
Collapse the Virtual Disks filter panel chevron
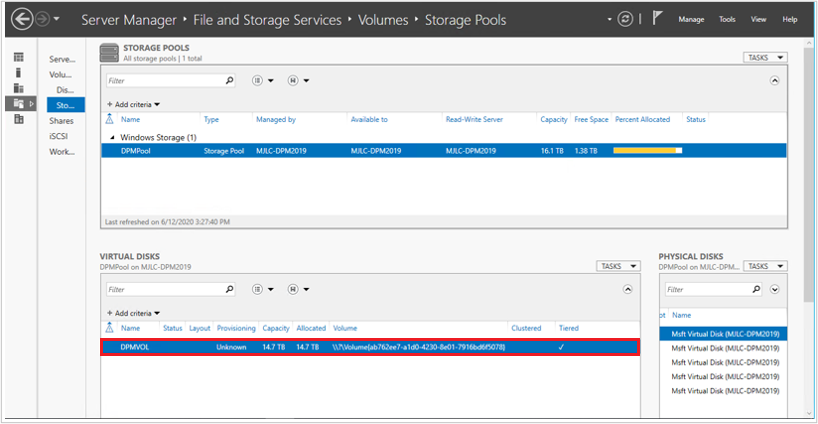click(x=627, y=290)
